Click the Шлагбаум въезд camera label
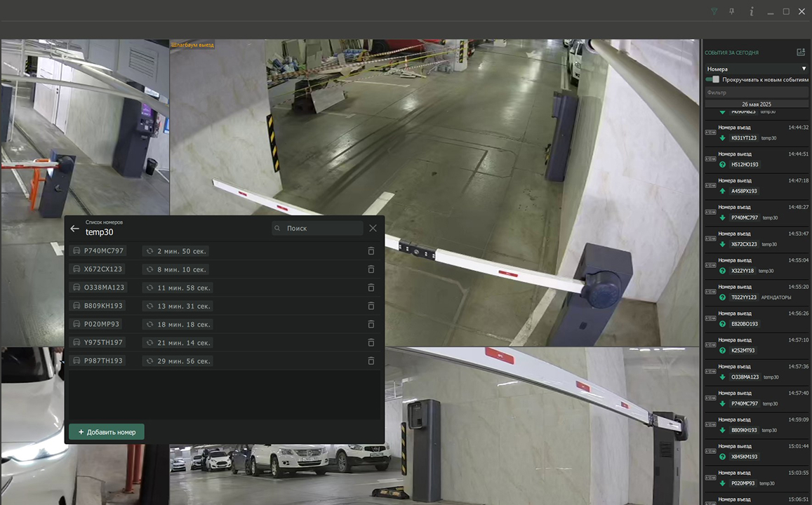Viewport: 812px width, 505px height. (192, 45)
